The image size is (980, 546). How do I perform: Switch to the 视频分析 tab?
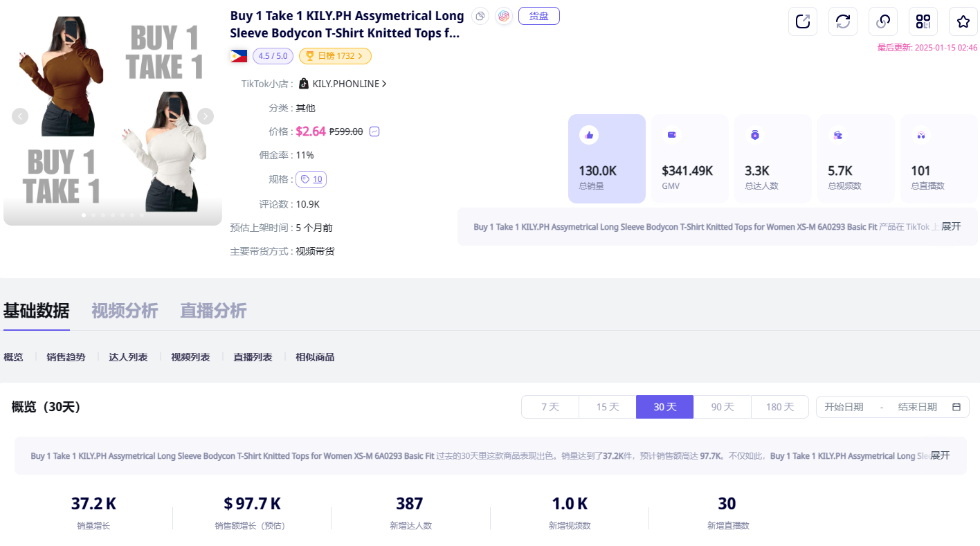point(125,311)
